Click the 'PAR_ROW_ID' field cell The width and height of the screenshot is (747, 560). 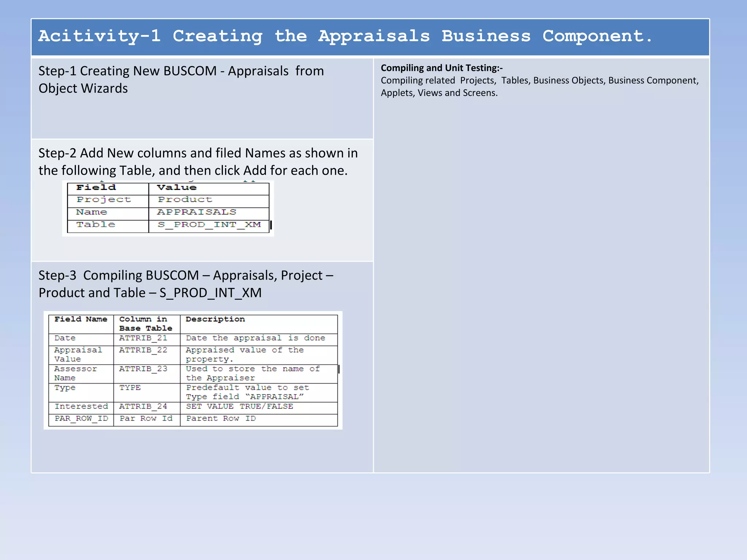coord(81,420)
